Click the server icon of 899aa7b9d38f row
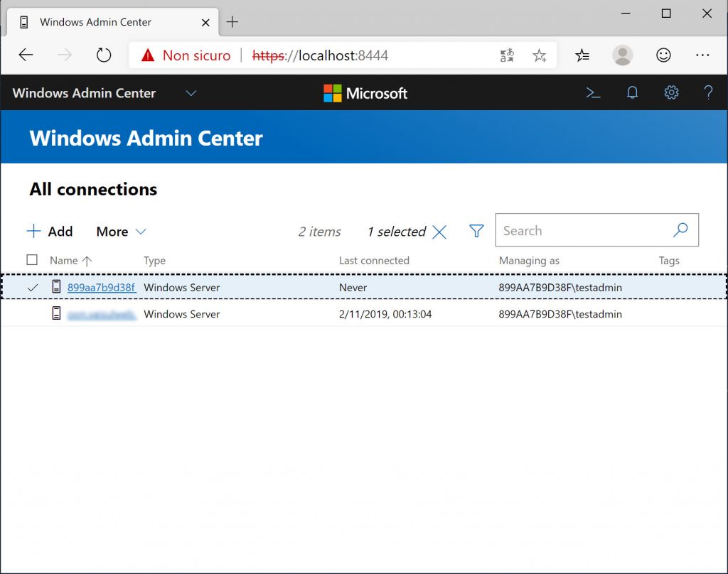Image resolution: width=728 pixels, height=574 pixels. [56, 287]
